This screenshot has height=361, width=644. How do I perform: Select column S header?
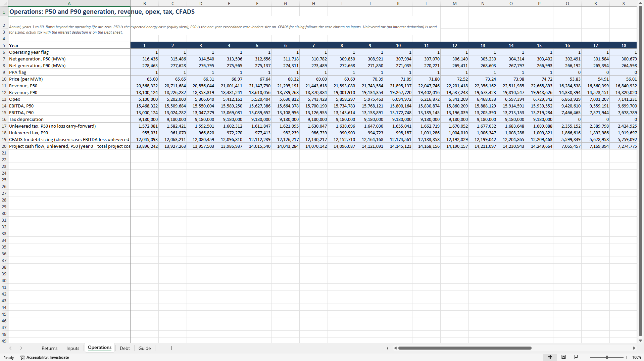pos(624,3)
